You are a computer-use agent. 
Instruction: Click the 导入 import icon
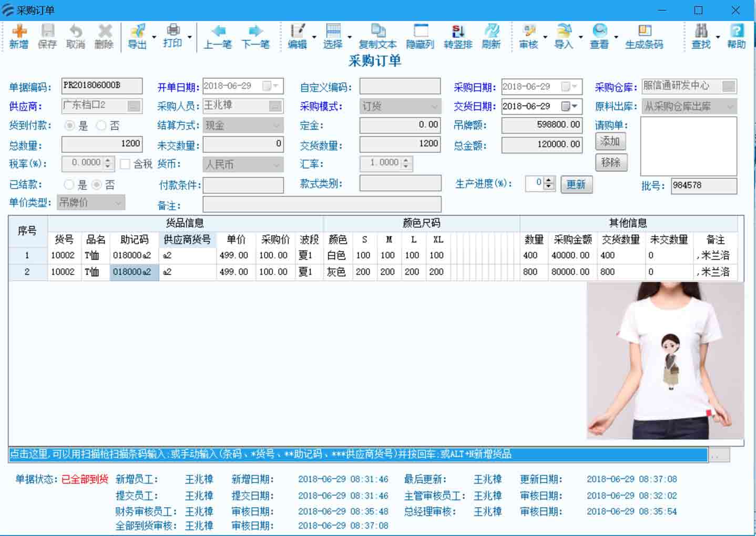pos(564,37)
